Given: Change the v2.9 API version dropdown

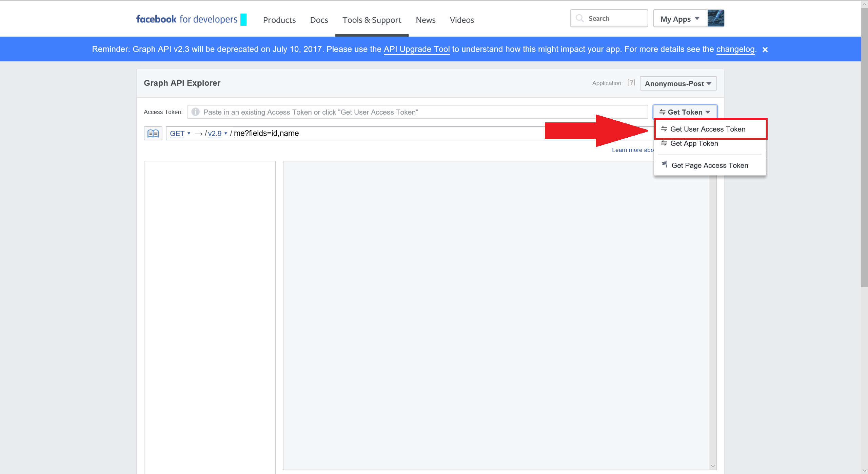Looking at the screenshot, I should point(217,134).
